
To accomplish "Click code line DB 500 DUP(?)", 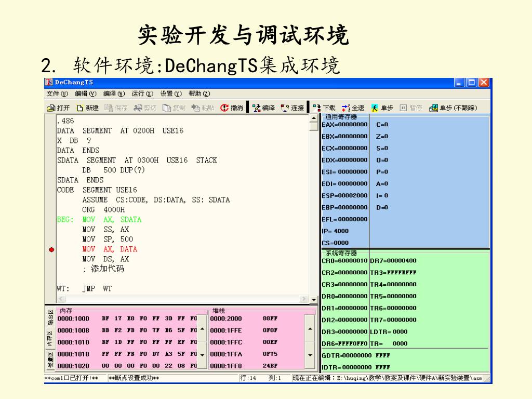I will (x=113, y=170).
